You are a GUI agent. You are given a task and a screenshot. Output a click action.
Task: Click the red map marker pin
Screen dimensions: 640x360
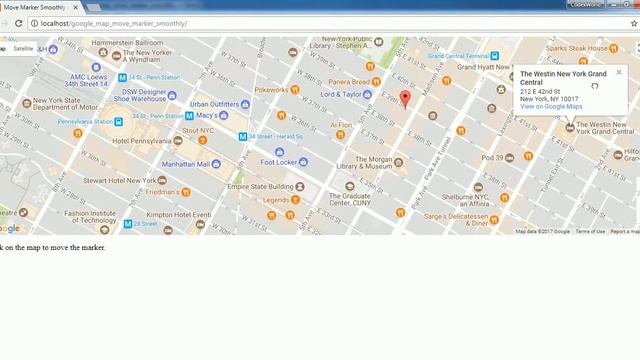tap(405, 99)
